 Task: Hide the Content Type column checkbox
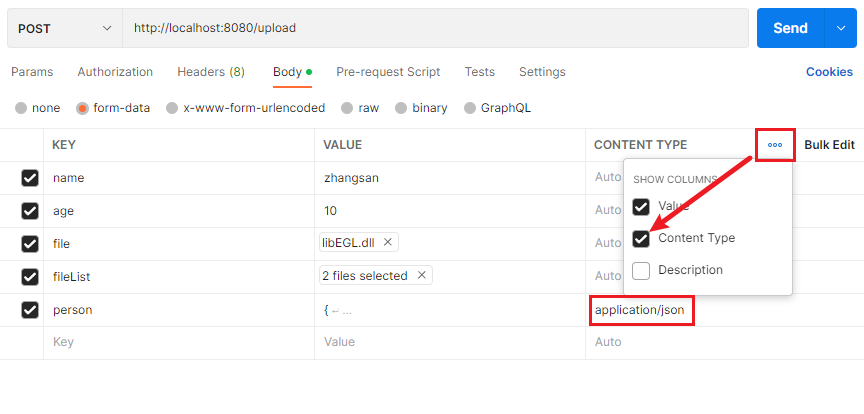[x=641, y=238]
